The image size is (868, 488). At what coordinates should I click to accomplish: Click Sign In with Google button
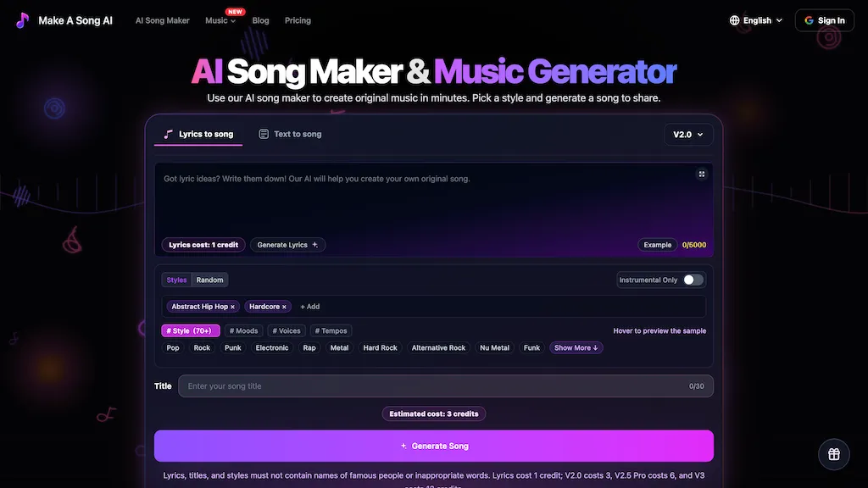824,20
